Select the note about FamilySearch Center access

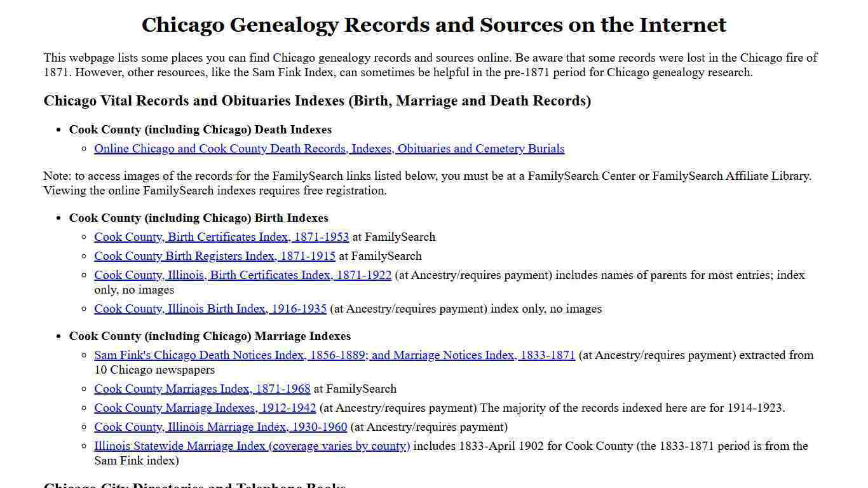(428, 183)
